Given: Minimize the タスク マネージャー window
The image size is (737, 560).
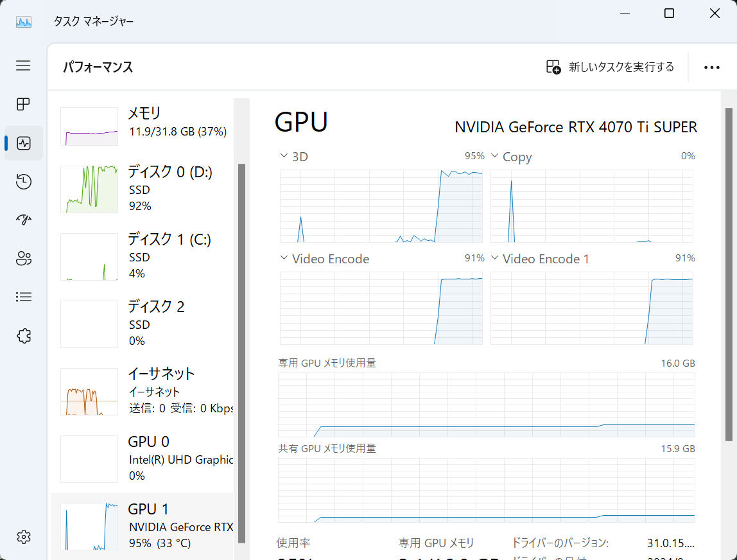Looking at the screenshot, I should tap(625, 13).
